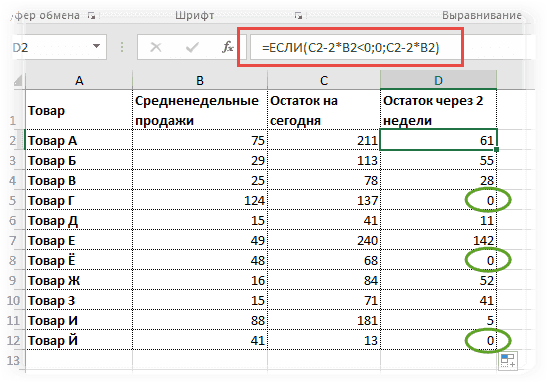Image resolution: width=548 pixels, height=383 pixels.
Task: Open Clipboard group dialog launcher
Action: [91, 15]
